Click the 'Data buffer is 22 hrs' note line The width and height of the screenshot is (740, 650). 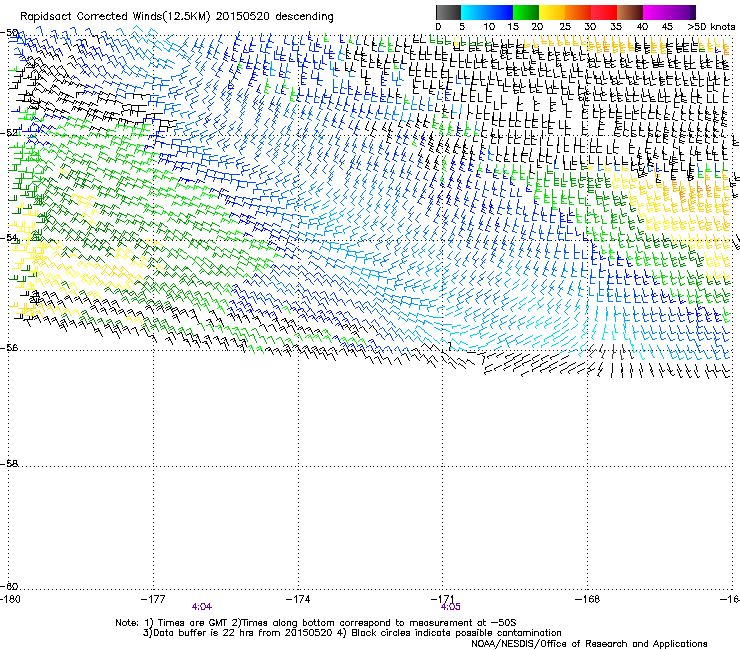click(352, 633)
